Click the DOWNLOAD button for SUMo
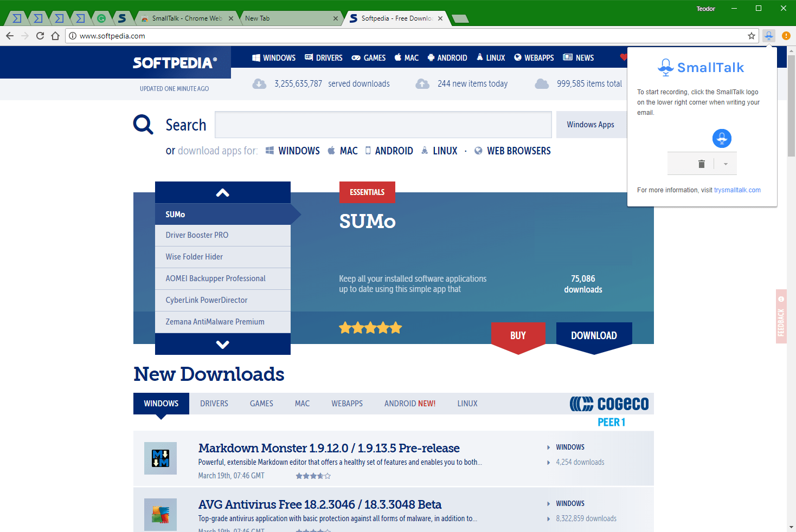This screenshot has width=796, height=532. pyautogui.click(x=594, y=335)
